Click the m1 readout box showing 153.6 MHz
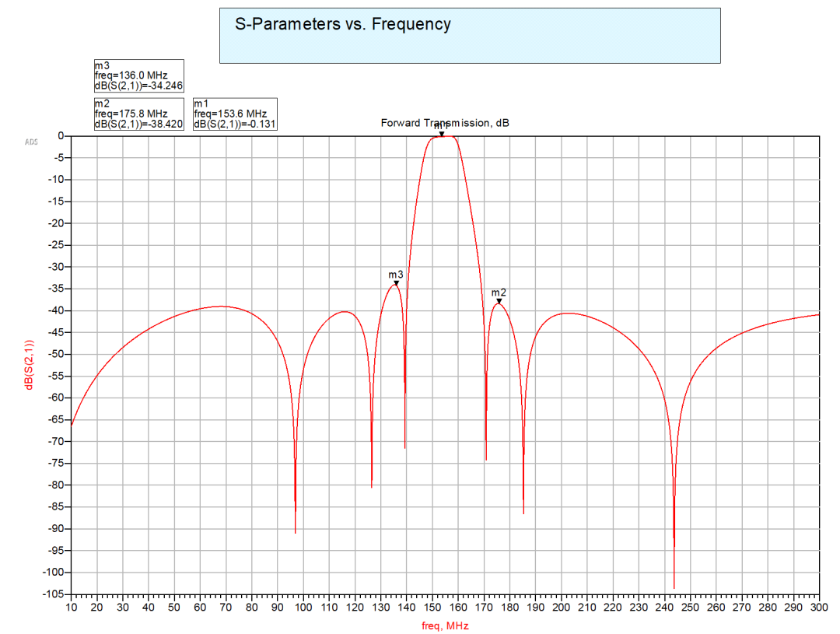The image size is (840, 634). click(235, 114)
